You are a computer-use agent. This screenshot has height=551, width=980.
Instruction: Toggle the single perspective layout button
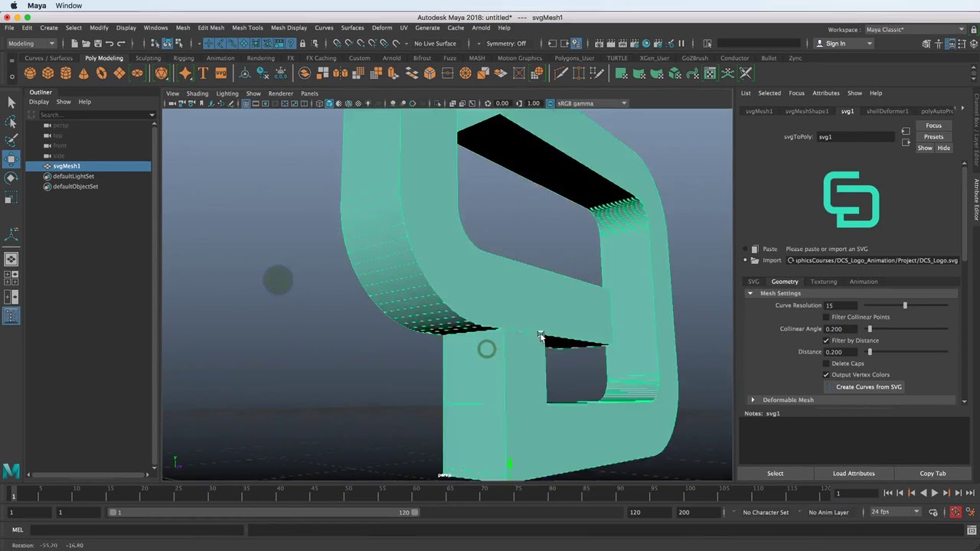coord(11,259)
